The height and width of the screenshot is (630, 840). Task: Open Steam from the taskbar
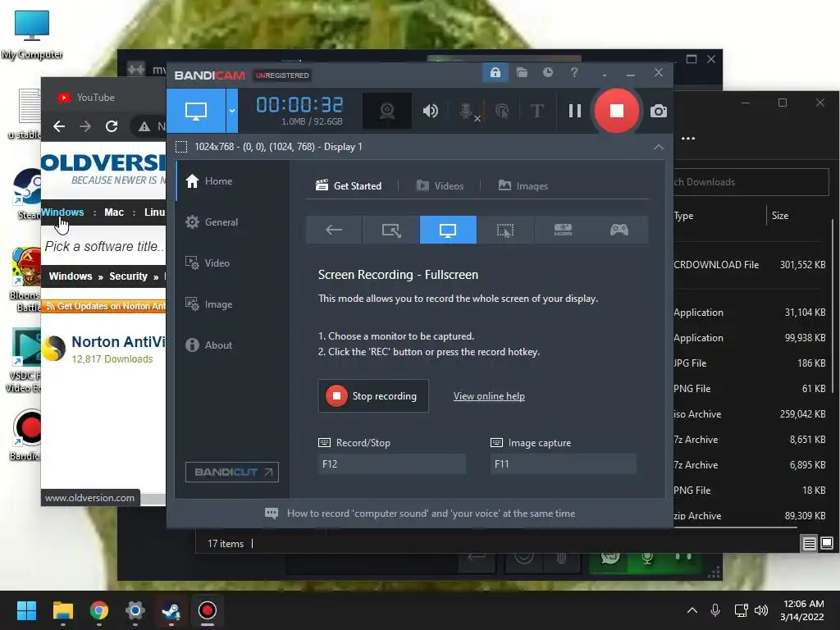click(171, 610)
